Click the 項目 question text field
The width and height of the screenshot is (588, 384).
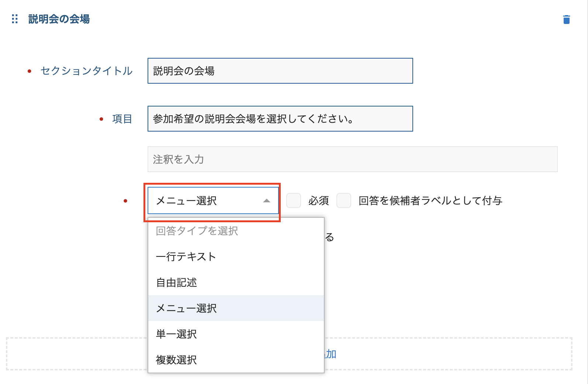pos(280,119)
